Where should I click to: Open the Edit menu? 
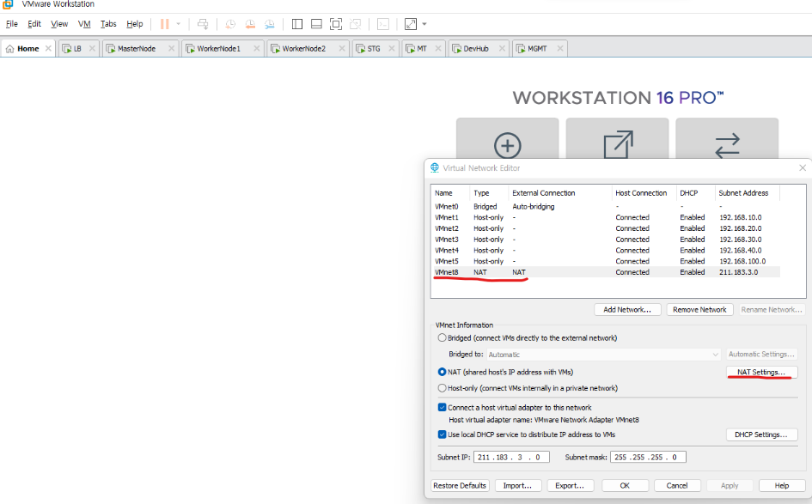34,24
